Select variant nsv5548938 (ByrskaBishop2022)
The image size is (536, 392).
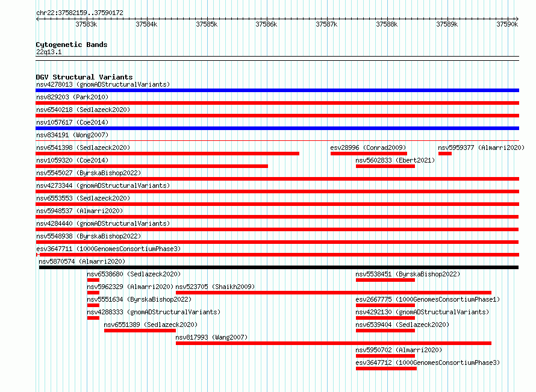pos(89,236)
